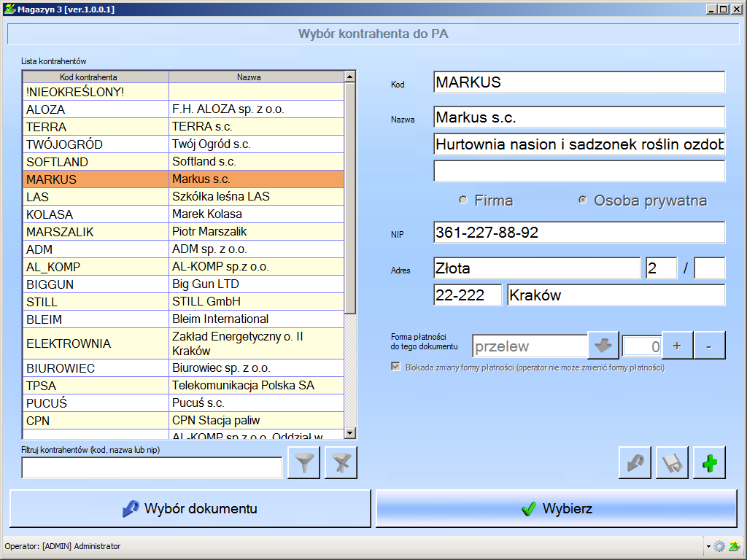Viewport: 747px width, 560px height.
Task: Click the undo changes arrow icon
Action: click(635, 464)
